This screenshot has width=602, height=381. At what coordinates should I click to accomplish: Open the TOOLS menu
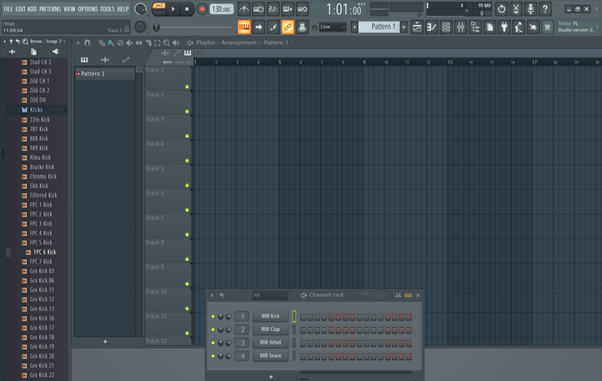pos(108,9)
